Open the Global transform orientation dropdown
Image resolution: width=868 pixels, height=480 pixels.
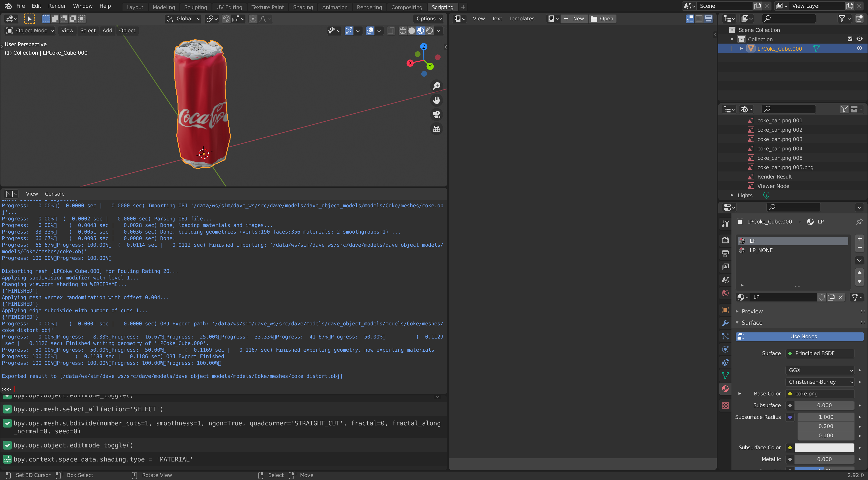pos(183,19)
